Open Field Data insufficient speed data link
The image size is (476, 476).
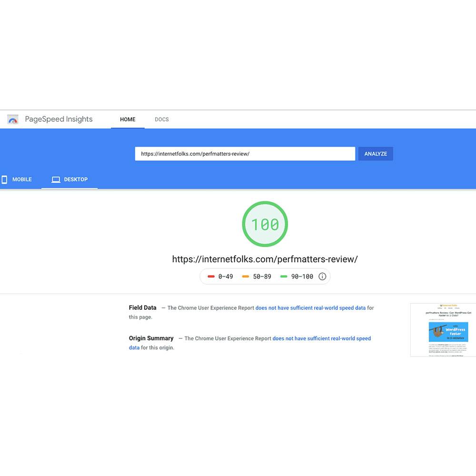point(310,308)
